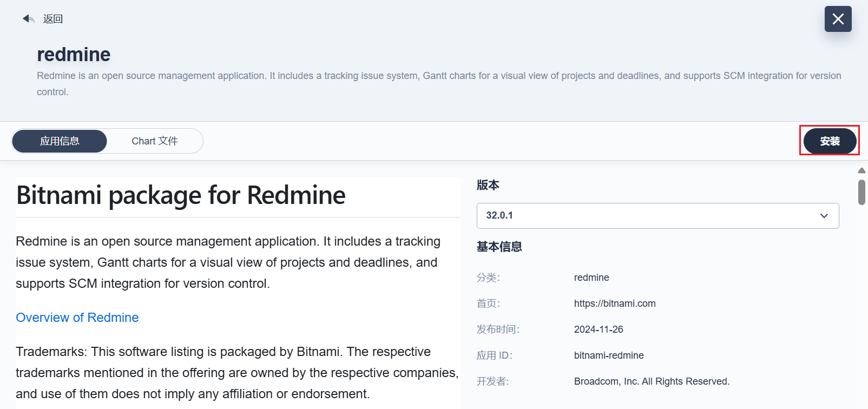This screenshot has width=868, height=409.
Task: Click the Bitnami package for Redmine heading
Action: coord(181,195)
